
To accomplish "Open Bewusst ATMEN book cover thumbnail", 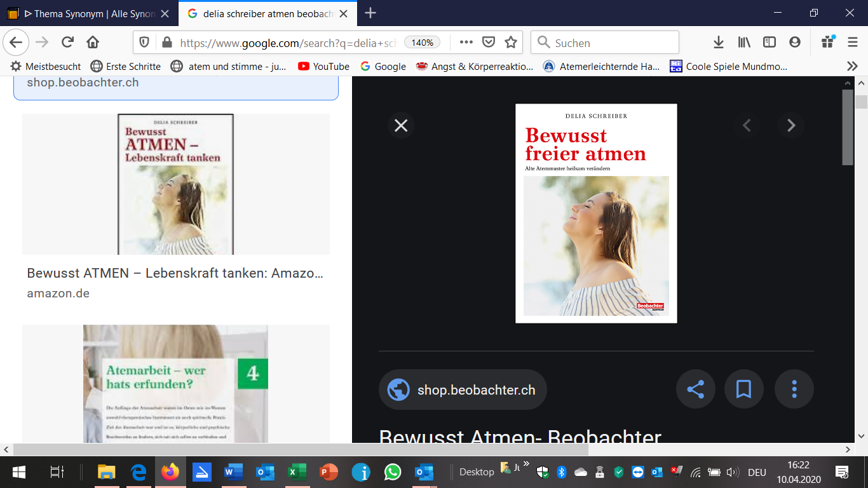I will [x=175, y=184].
